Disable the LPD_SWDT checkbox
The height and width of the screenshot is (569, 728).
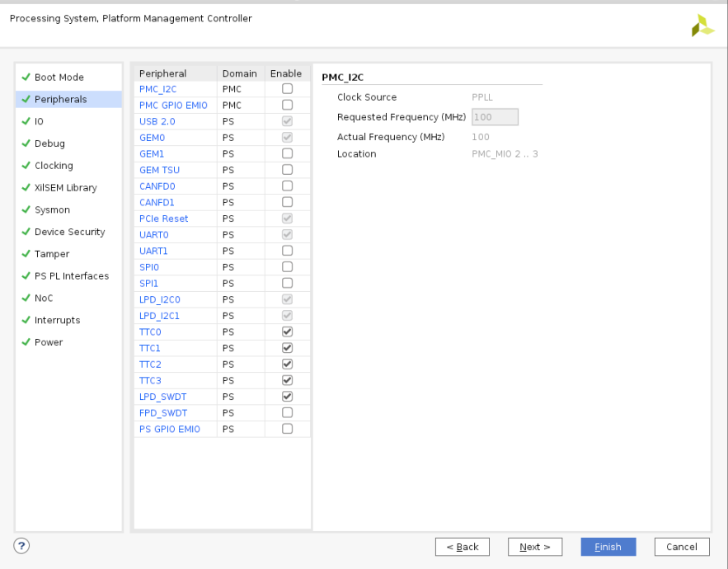[x=287, y=397]
